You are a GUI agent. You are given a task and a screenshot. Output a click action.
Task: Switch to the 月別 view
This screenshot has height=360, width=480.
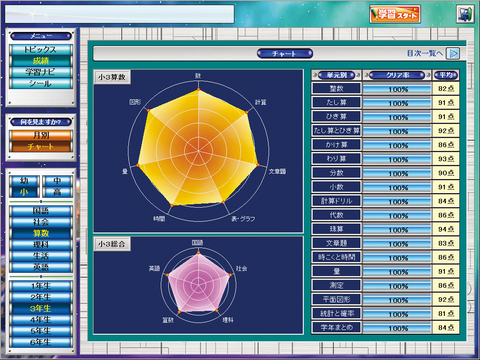(x=41, y=135)
